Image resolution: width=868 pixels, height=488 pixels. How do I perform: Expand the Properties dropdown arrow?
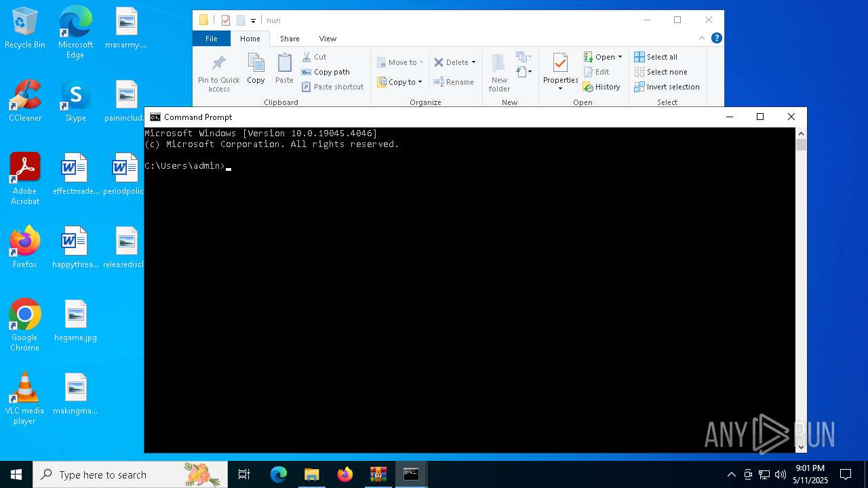[x=560, y=89]
